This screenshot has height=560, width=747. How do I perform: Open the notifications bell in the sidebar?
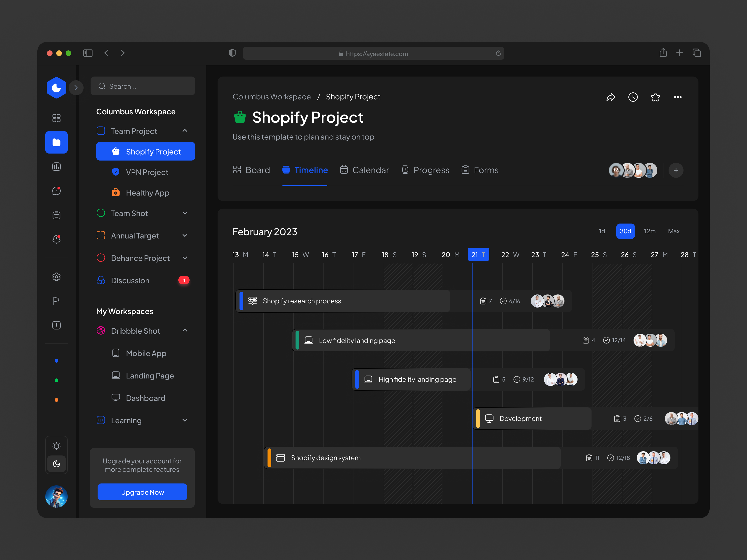[x=56, y=239]
